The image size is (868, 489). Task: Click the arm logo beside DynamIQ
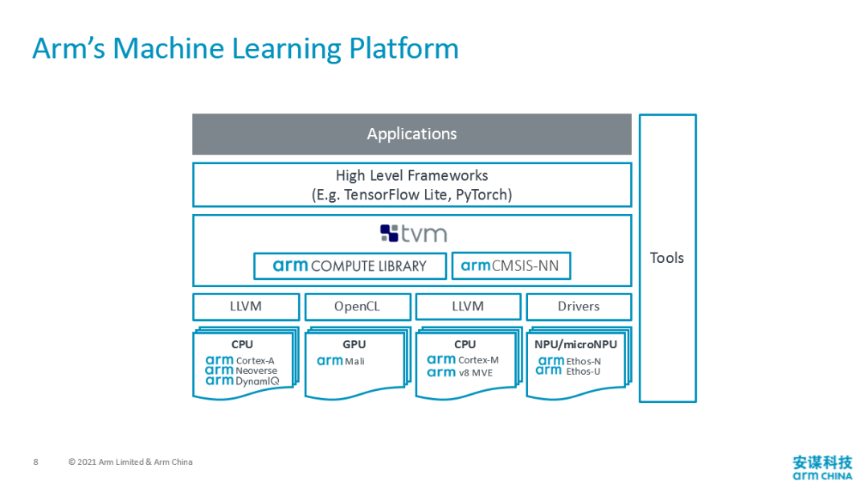point(219,380)
